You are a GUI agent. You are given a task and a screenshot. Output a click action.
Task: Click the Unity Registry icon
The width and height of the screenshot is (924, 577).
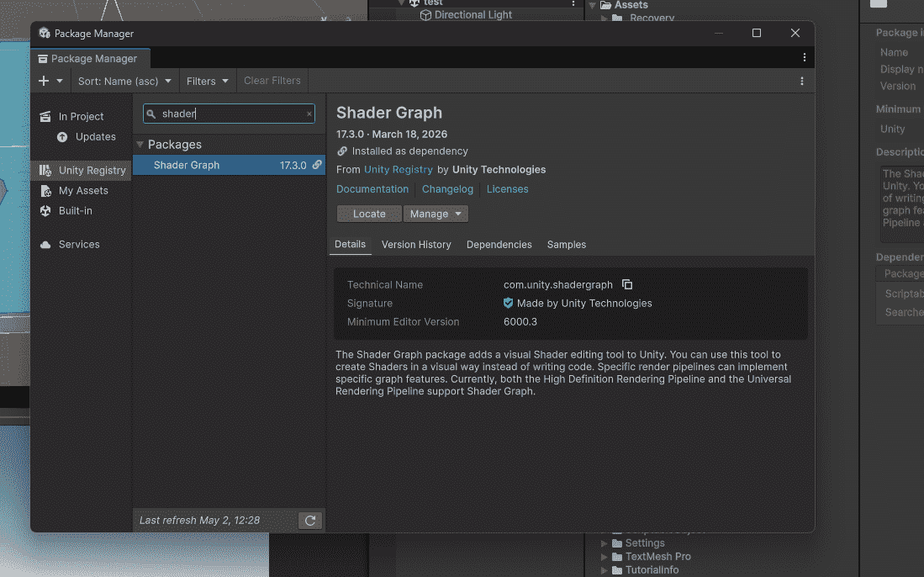(45, 171)
